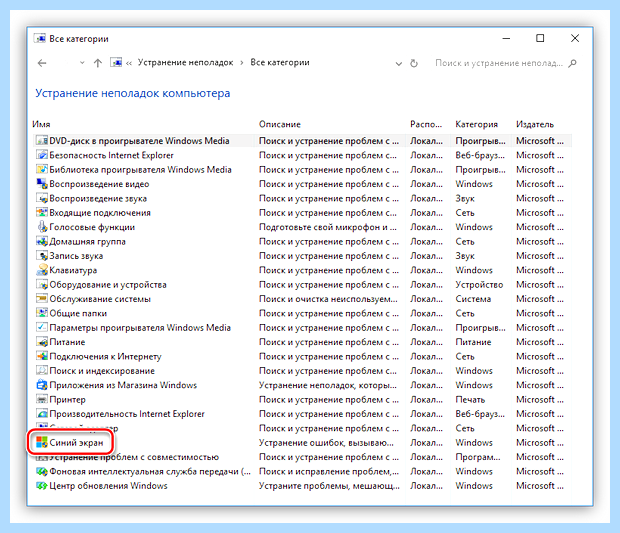The image size is (620, 533).
Task: Click the address bar folder icon
Action: pos(116,62)
